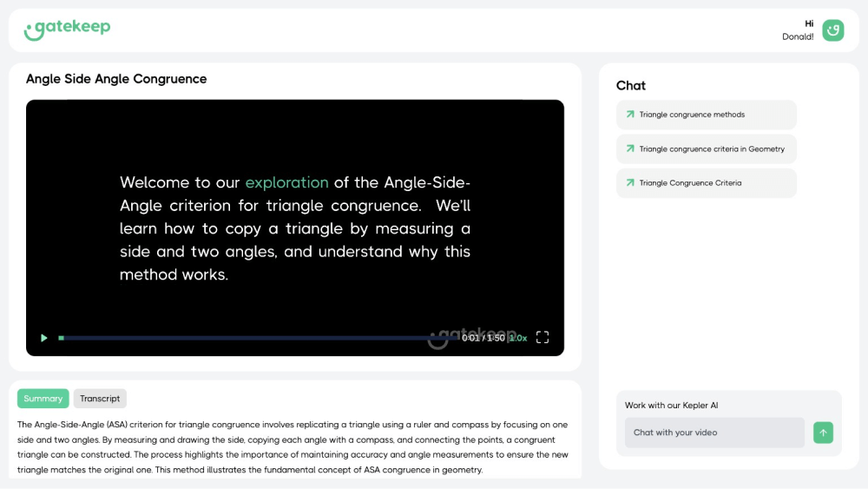Click the highlighted word 'exploration' in video
Screen dimensions: 868x489
286,182
